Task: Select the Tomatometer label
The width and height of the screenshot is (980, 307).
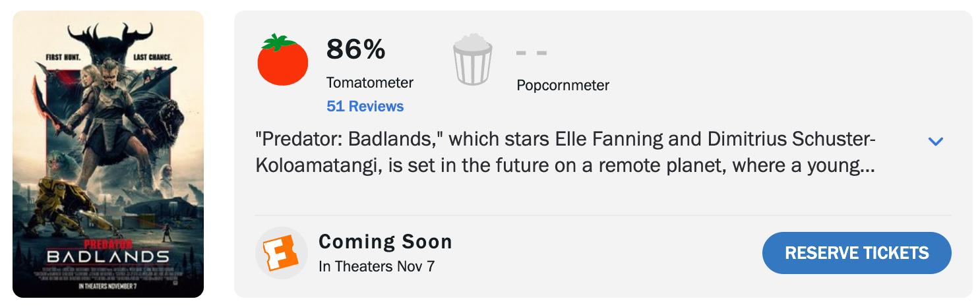Action: click(x=369, y=83)
